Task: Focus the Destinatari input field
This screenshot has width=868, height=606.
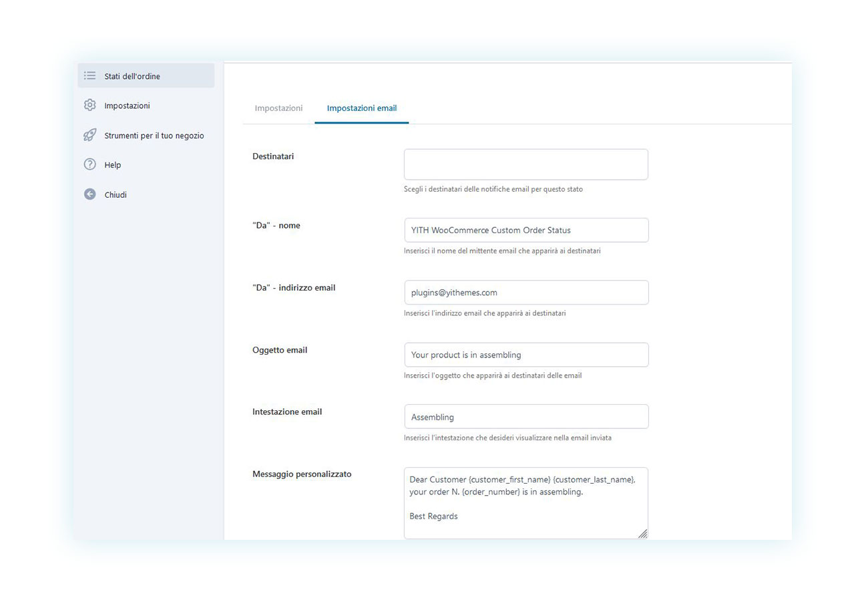Action: [526, 164]
